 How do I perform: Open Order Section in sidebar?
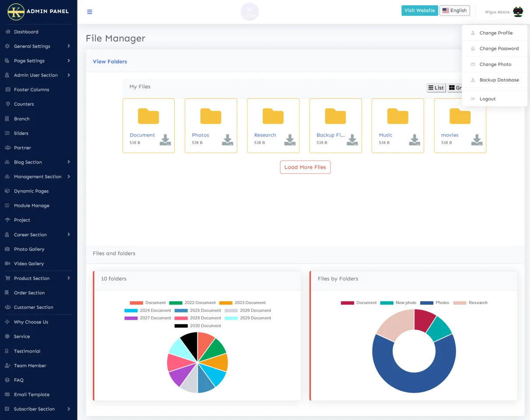click(39, 293)
